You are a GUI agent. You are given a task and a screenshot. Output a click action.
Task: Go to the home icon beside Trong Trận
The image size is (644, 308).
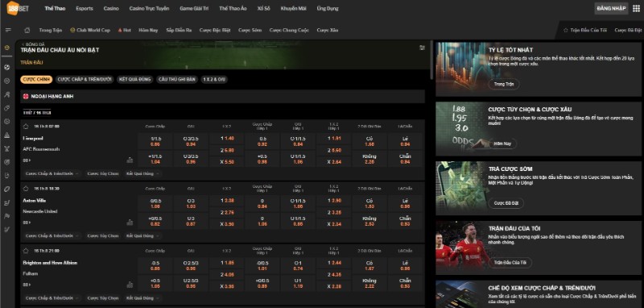point(27,30)
